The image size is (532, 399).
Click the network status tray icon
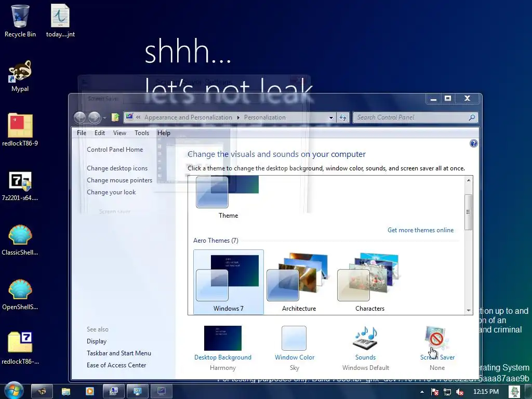pos(447,392)
